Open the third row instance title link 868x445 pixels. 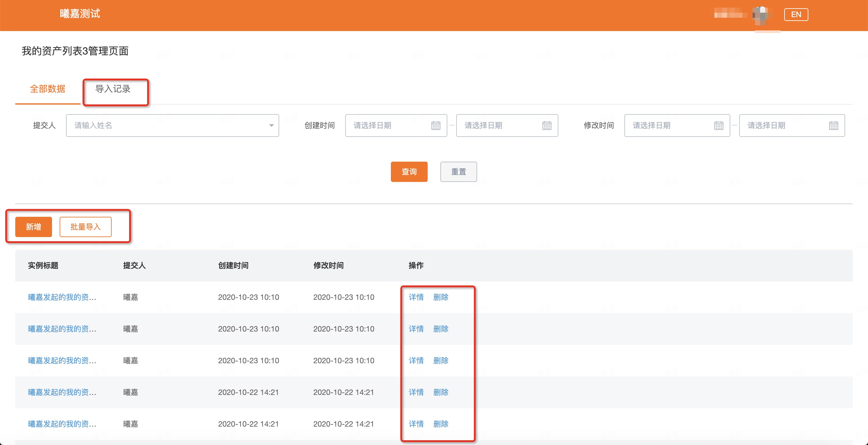(62, 360)
